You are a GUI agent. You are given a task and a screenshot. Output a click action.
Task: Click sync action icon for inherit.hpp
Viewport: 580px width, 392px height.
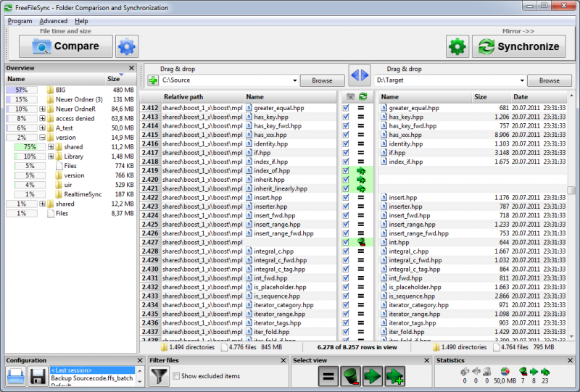coord(361,180)
